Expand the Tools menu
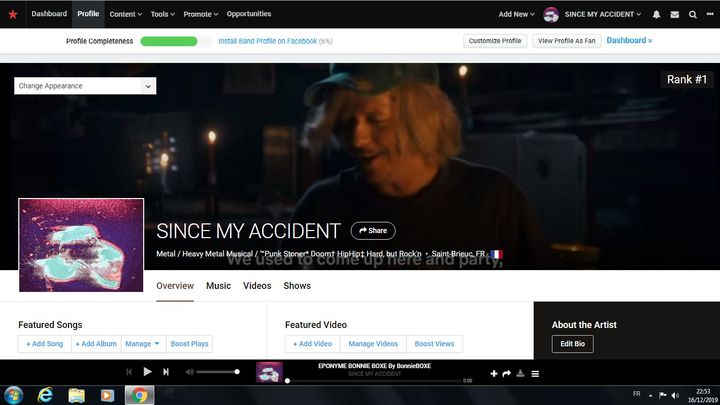720x405 pixels. click(163, 14)
